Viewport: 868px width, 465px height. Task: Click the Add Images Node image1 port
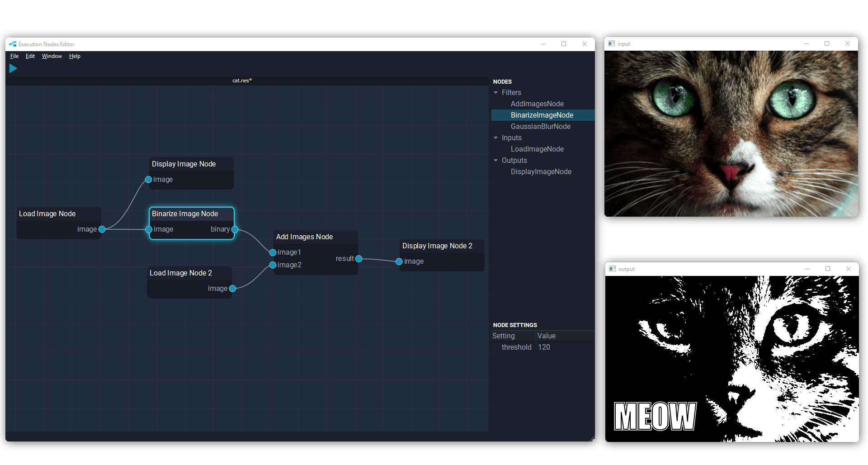click(273, 252)
